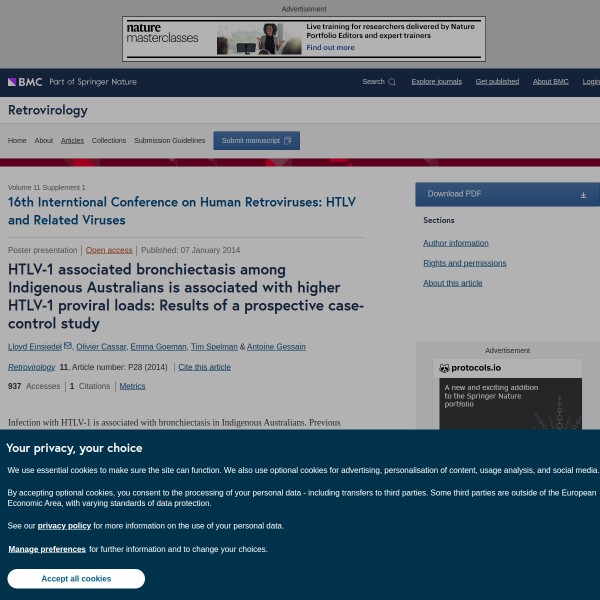Open author Olivier Cassar's link
Viewport: 600px width, 600px height.
point(101,347)
